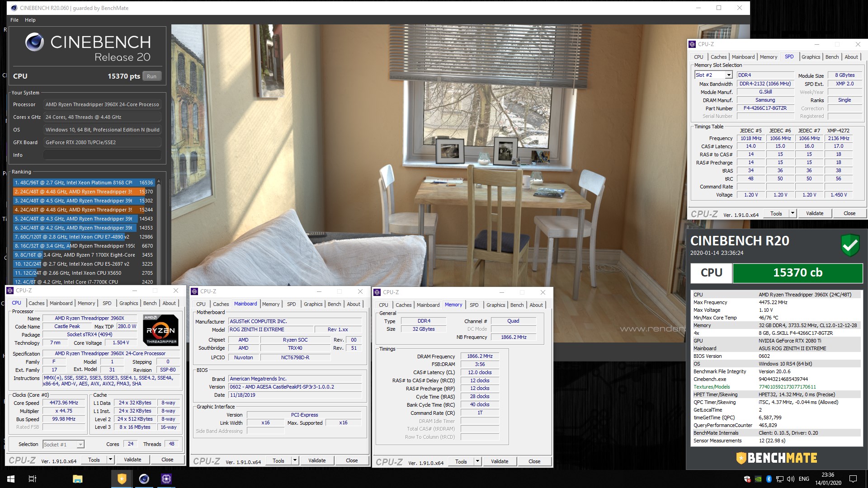Open the File menu in Cinebench
Screen dimensions: 868x488
click(14, 20)
